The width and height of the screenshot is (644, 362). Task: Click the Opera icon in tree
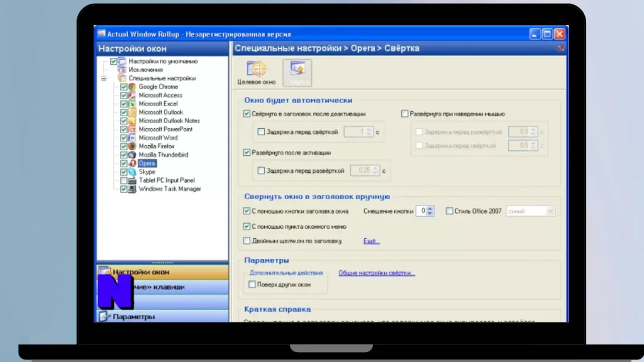[132, 163]
